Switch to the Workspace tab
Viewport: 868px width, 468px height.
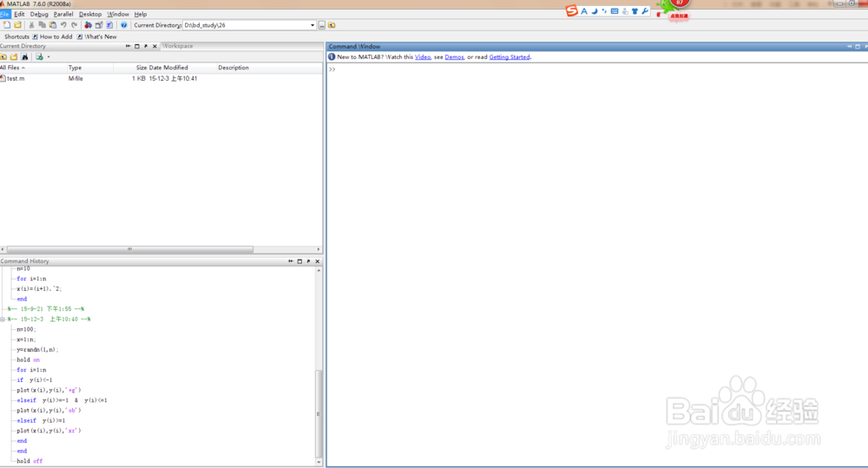[178, 46]
